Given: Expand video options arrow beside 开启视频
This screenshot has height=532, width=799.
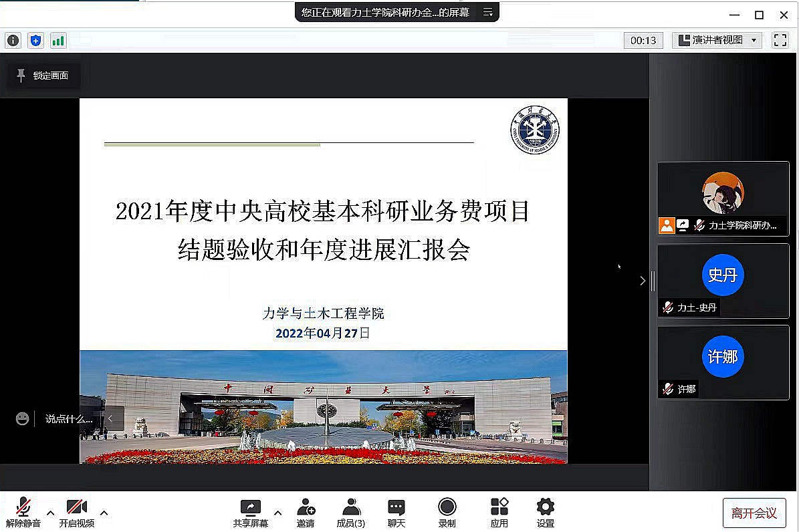Looking at the screenshot, I should 104,513.
